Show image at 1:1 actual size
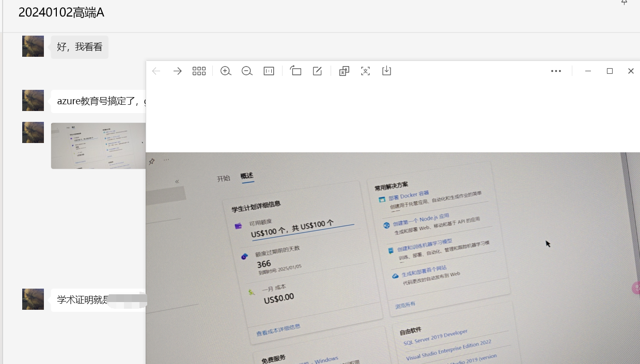This screenshot has height=364, width=640. [269, 71]
